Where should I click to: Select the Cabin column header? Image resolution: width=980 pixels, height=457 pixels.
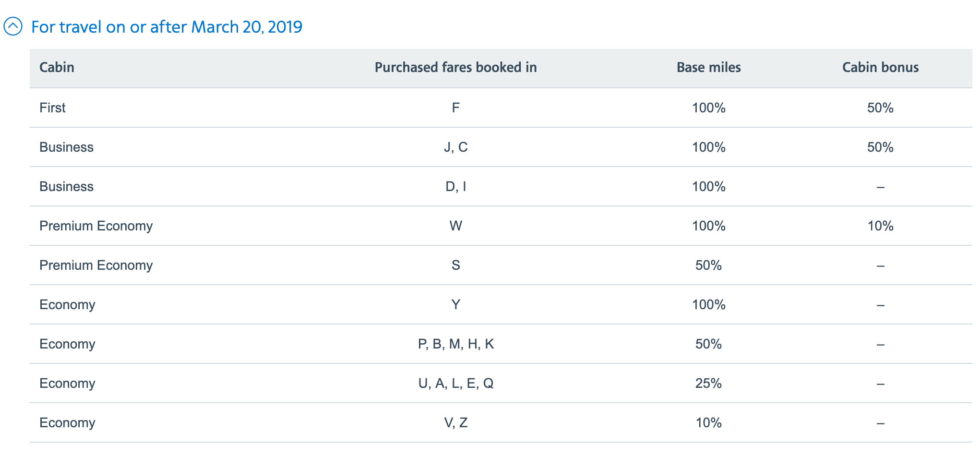[x=57, y=67]
